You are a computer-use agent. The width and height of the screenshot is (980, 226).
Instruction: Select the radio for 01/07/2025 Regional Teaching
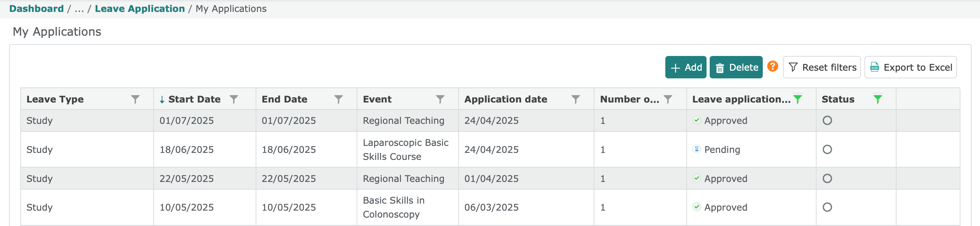827,120
